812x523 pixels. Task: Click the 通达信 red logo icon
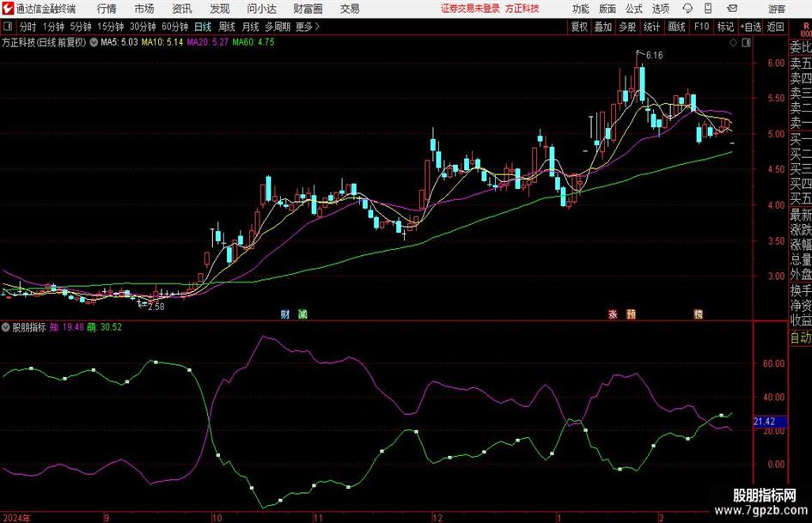7,9
